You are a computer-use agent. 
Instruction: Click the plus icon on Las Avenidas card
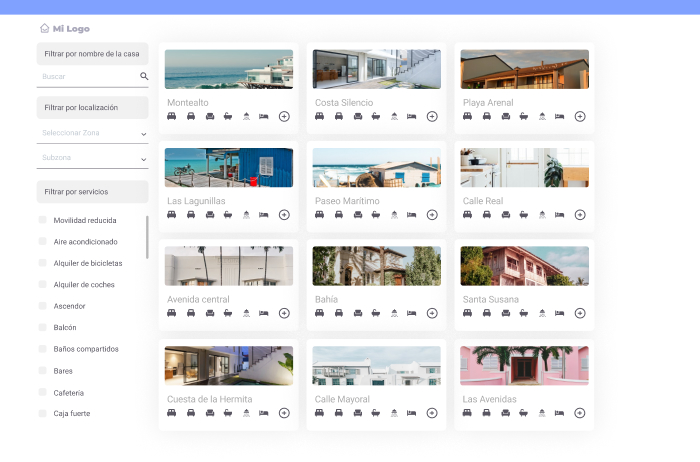[580, 412]
